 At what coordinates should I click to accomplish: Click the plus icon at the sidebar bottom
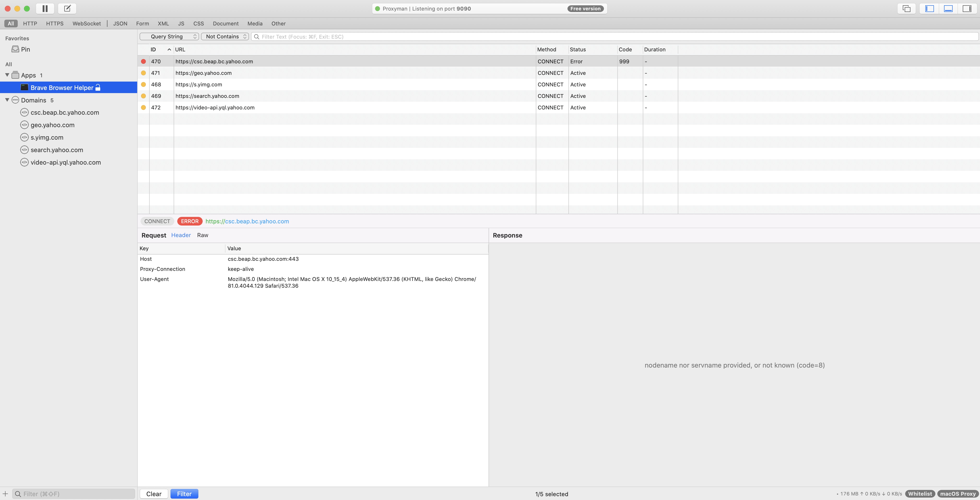coord(5,494)
